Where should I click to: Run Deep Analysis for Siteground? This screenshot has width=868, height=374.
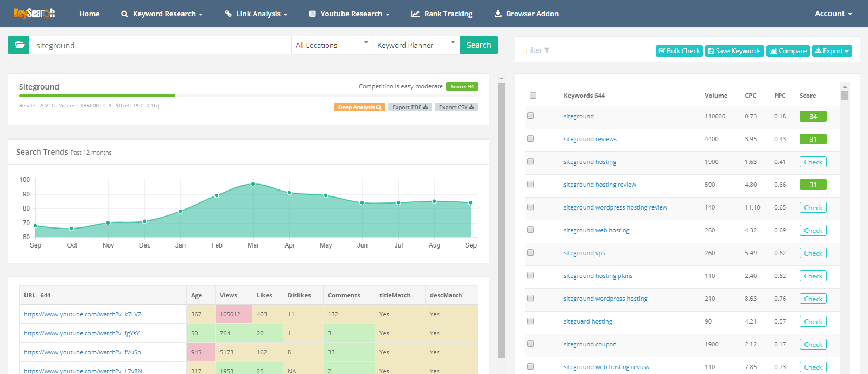359,107
